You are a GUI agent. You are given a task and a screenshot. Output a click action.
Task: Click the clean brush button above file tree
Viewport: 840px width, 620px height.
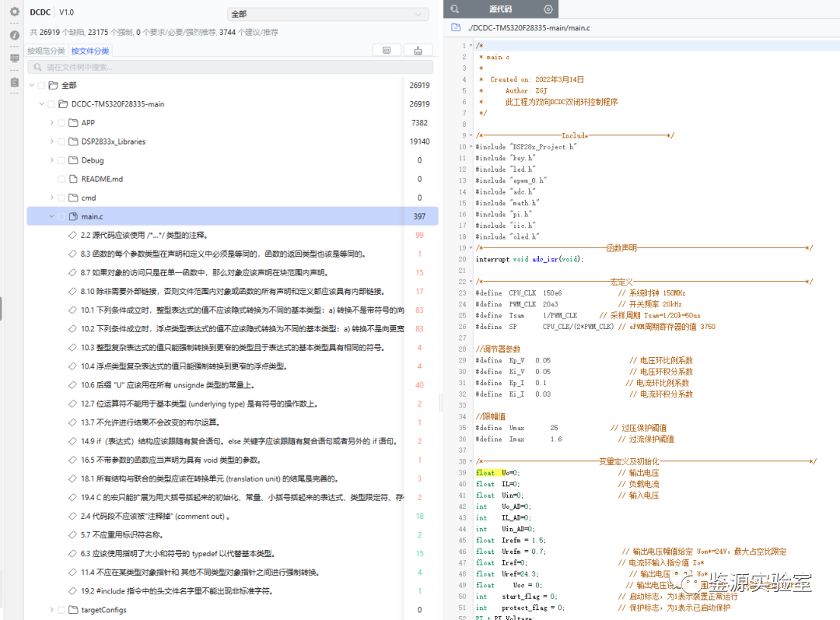[418, 51]
